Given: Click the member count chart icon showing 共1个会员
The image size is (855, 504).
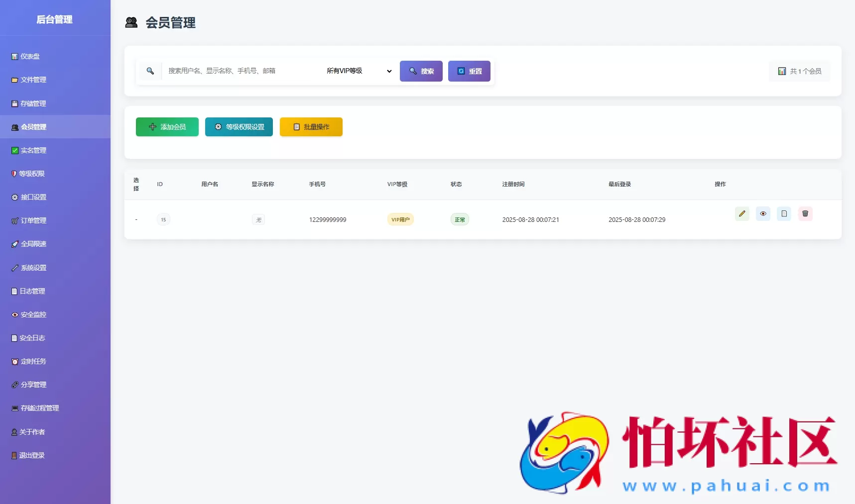Looking at the screenshot, I should (782, 71).
